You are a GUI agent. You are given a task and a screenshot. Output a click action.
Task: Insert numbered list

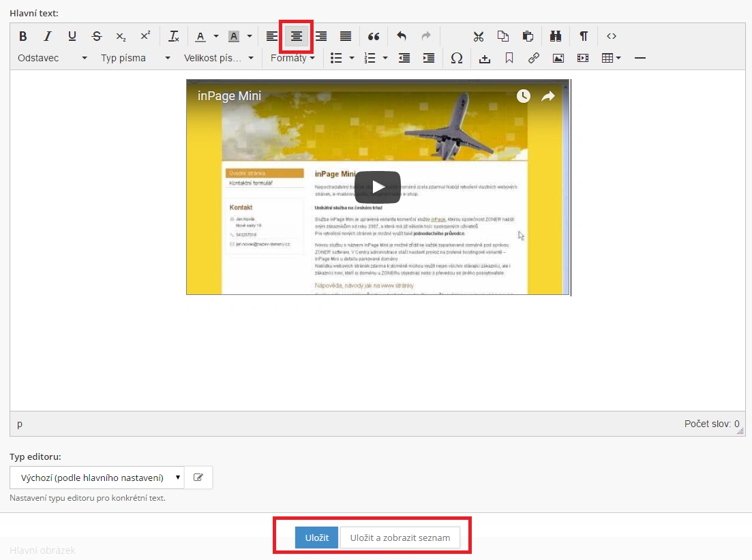370,58
